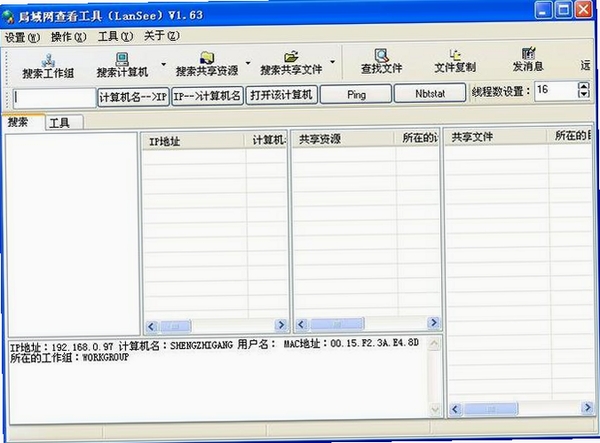This screenshot has width=600, height=443.
Task: Click the text 192.168.0.97
Action: 82,347
